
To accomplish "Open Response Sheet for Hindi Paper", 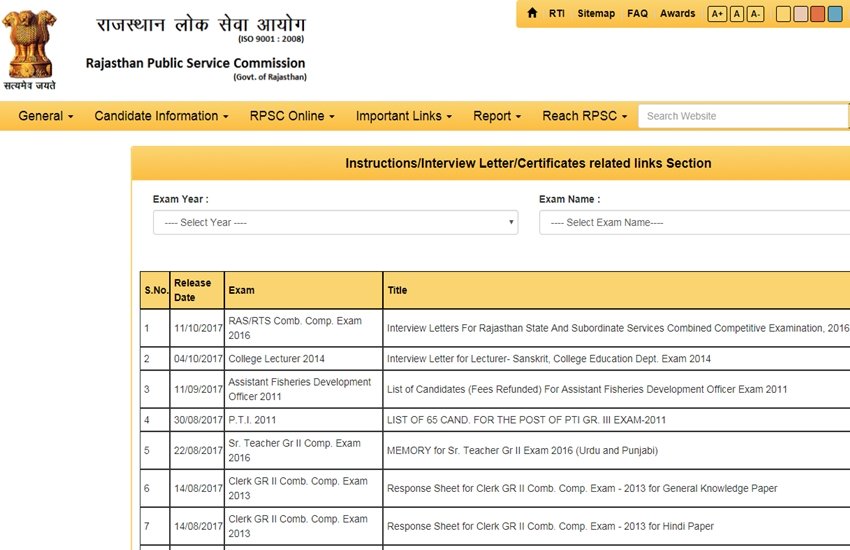I will click(x=550, y=526).
